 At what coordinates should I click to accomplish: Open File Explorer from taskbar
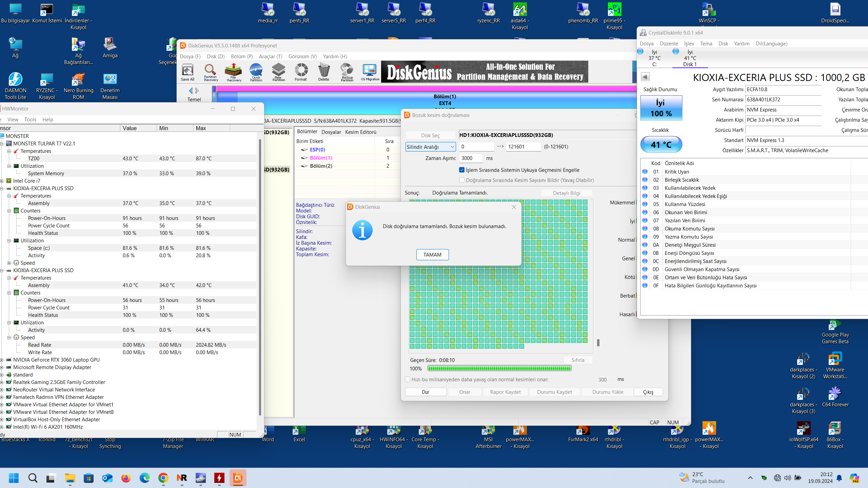tap(70, 478)
